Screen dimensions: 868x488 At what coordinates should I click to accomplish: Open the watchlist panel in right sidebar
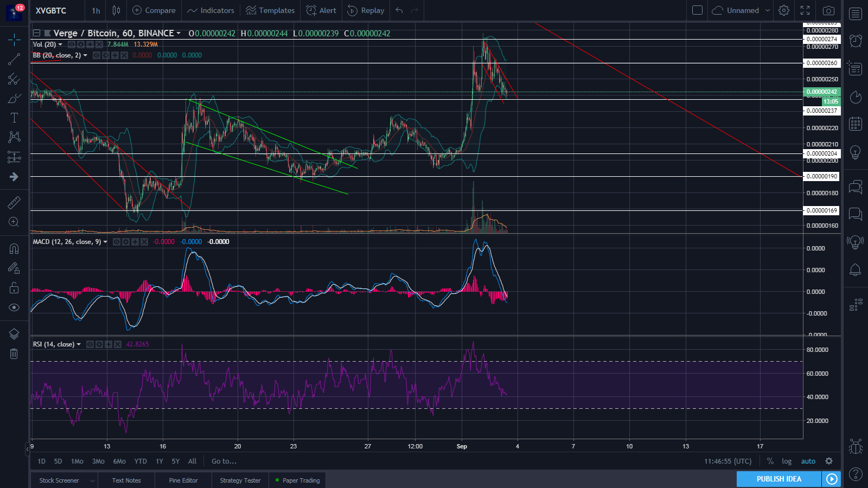[856, 14]
